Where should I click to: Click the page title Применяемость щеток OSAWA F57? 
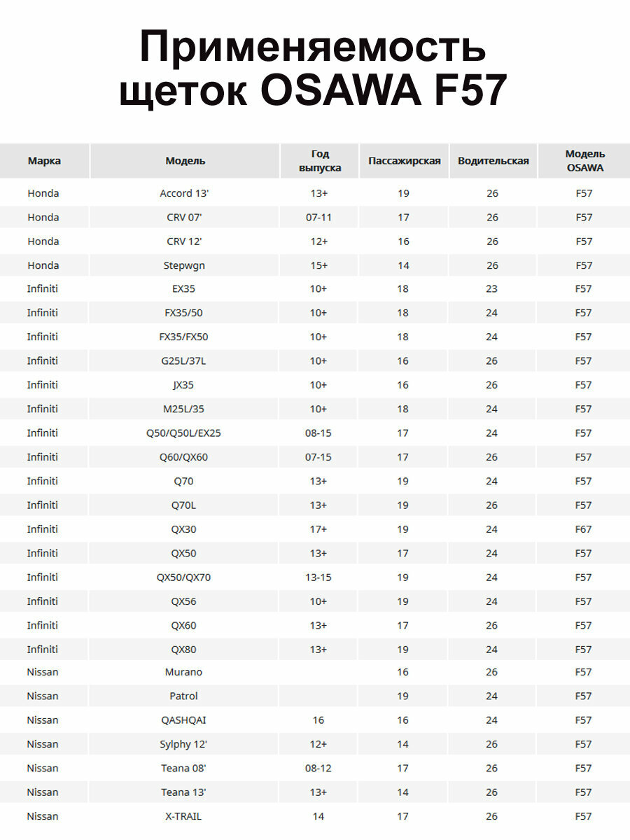313,69
